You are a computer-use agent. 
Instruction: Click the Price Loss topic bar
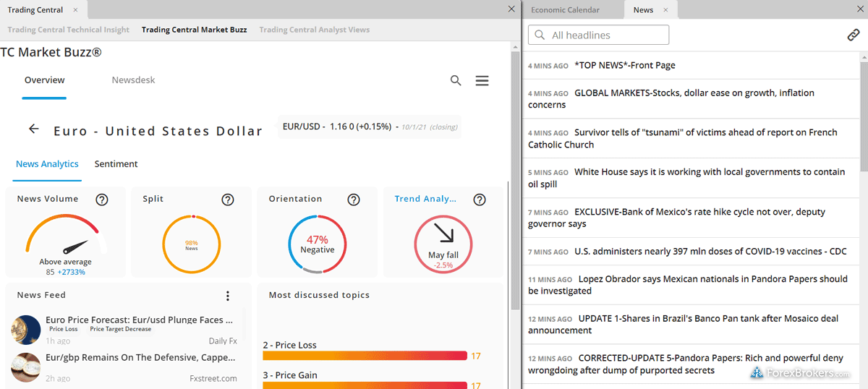coord(365,356)
